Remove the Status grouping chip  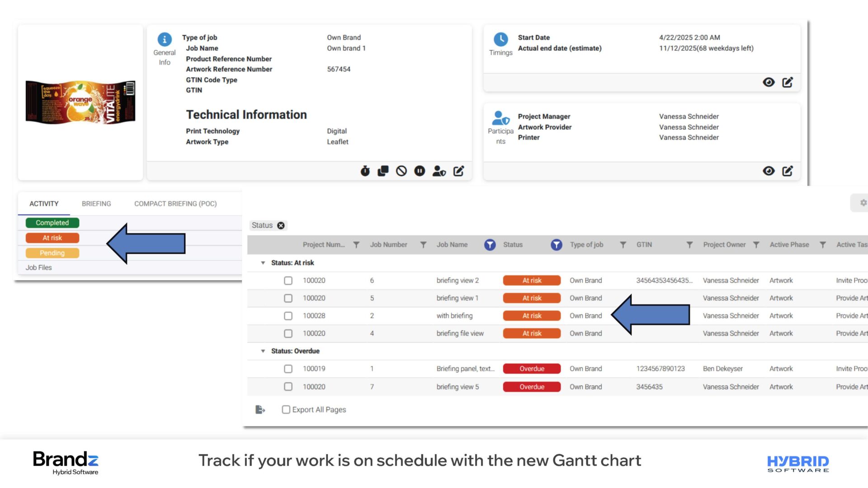(281, 225)
